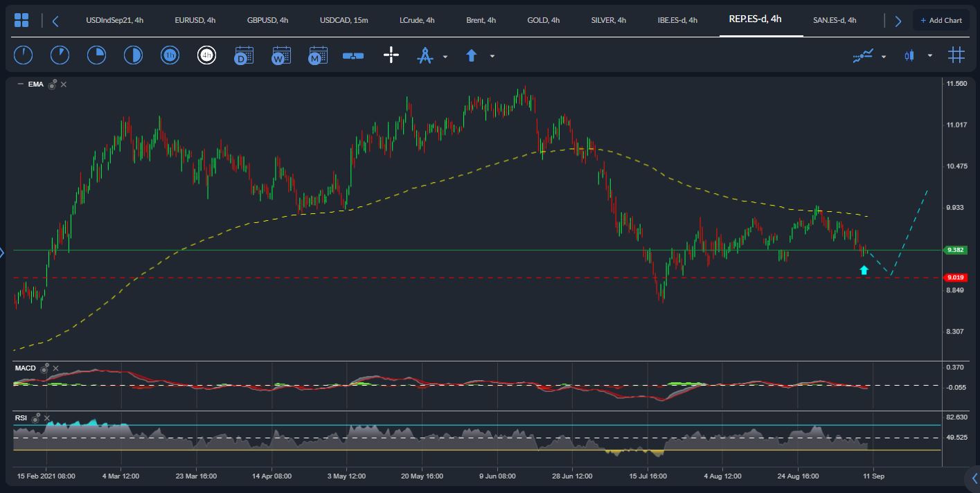Select the 1h timeframe button

170,55
